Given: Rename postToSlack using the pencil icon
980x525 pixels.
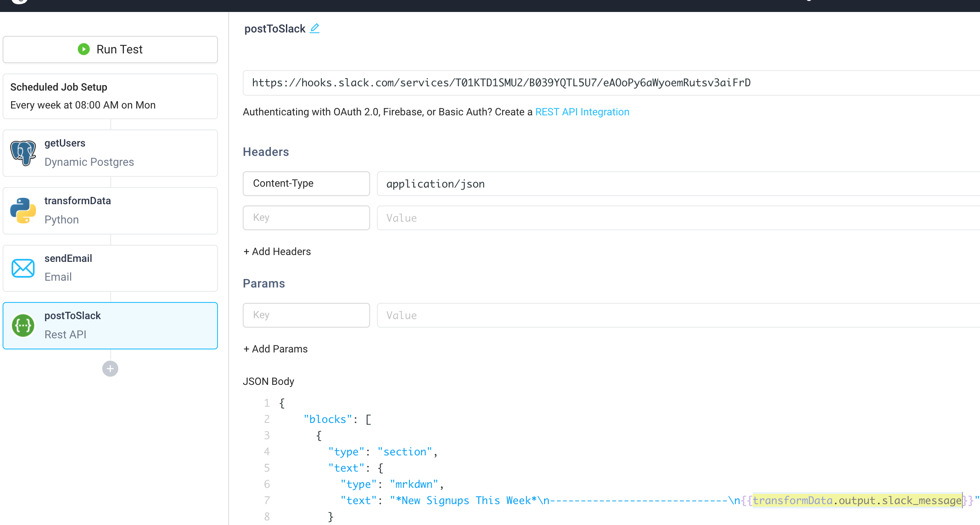Looking at the screenshot, I should point(315,28).
